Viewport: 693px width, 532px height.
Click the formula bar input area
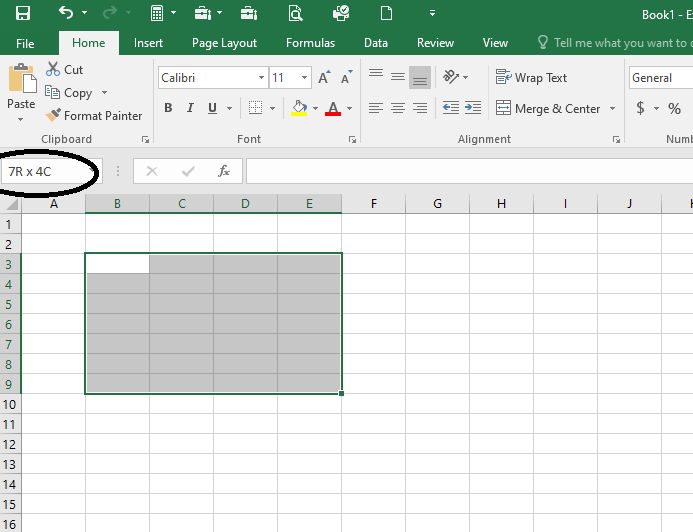coord(469,171)
